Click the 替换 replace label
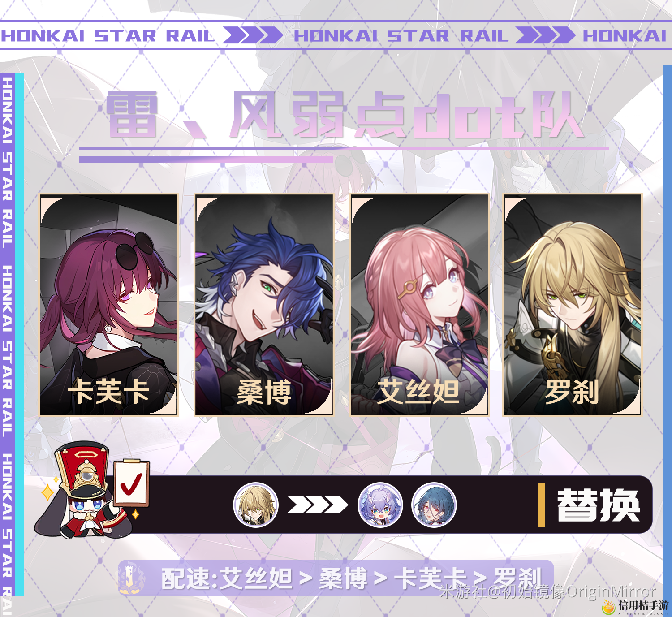Viewport: 672px width, 617px height. (599, 505)
